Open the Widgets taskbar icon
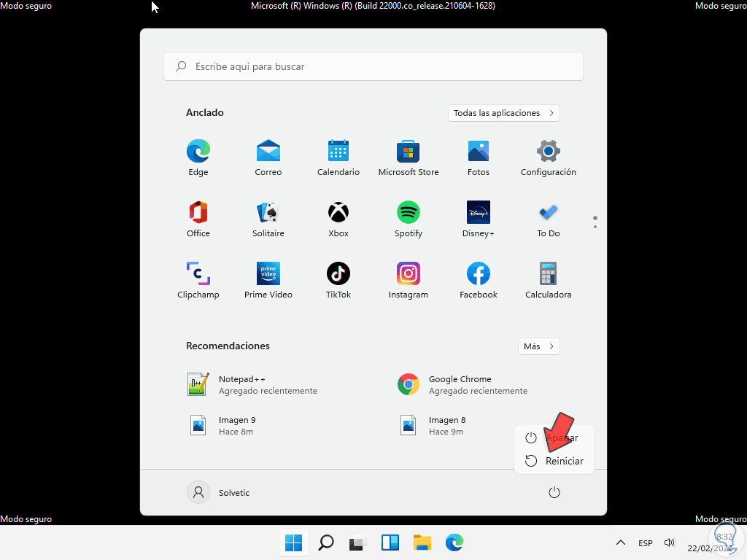 coord(390,542)
